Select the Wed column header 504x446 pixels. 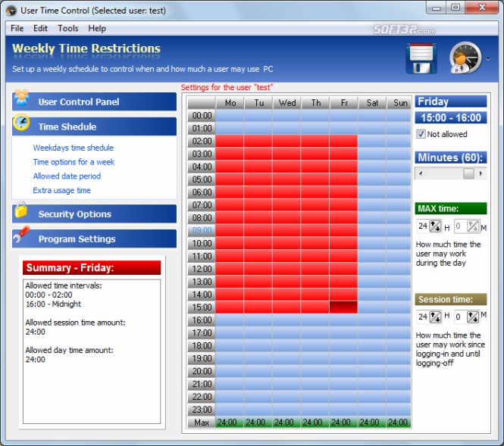(286, 103)
